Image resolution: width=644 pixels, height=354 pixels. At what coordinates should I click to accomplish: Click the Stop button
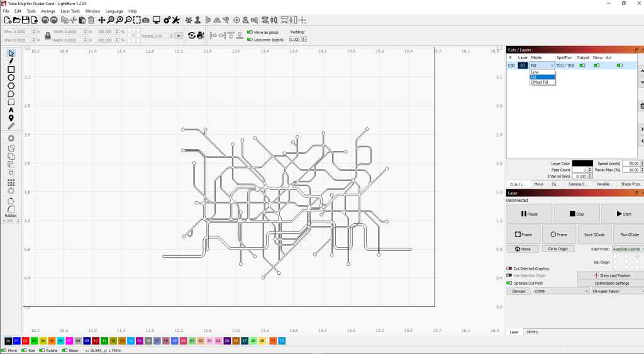click(577, 214)
